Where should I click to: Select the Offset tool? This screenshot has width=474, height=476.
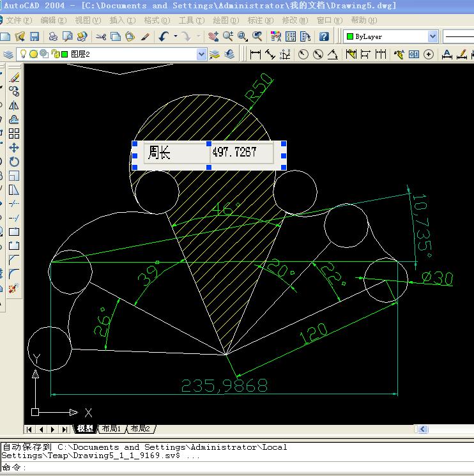click(14, 119)
